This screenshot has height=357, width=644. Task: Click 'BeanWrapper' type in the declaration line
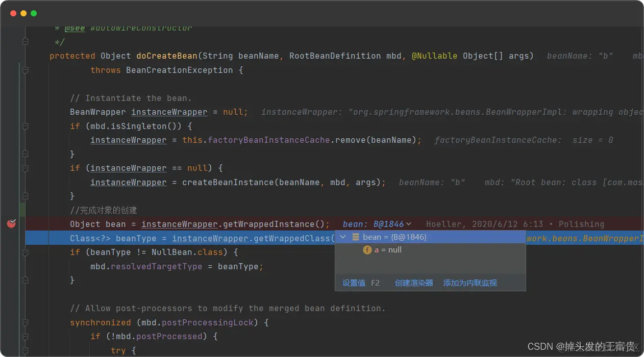point(98,112)
